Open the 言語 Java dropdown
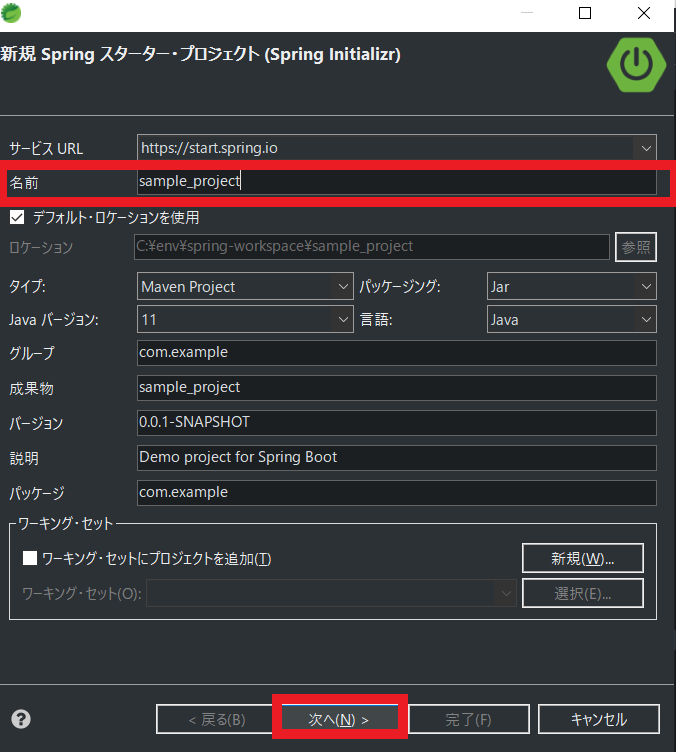 click(x=571, y=319)
